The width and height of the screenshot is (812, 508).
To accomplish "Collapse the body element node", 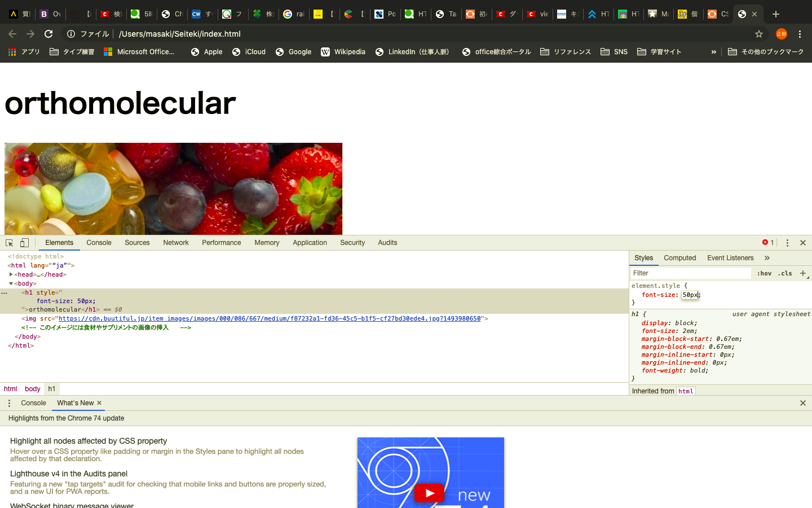I will 11,283.
